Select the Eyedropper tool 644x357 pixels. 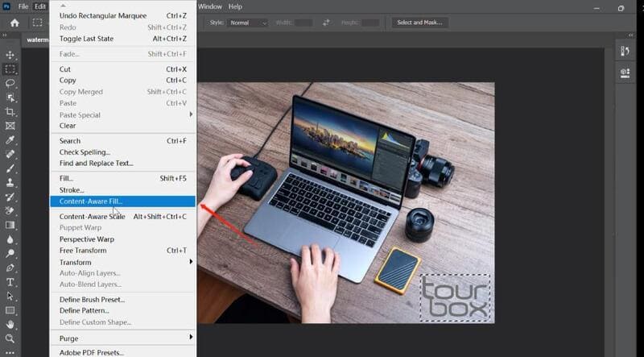pyautogui.click(x=10, y=140)
